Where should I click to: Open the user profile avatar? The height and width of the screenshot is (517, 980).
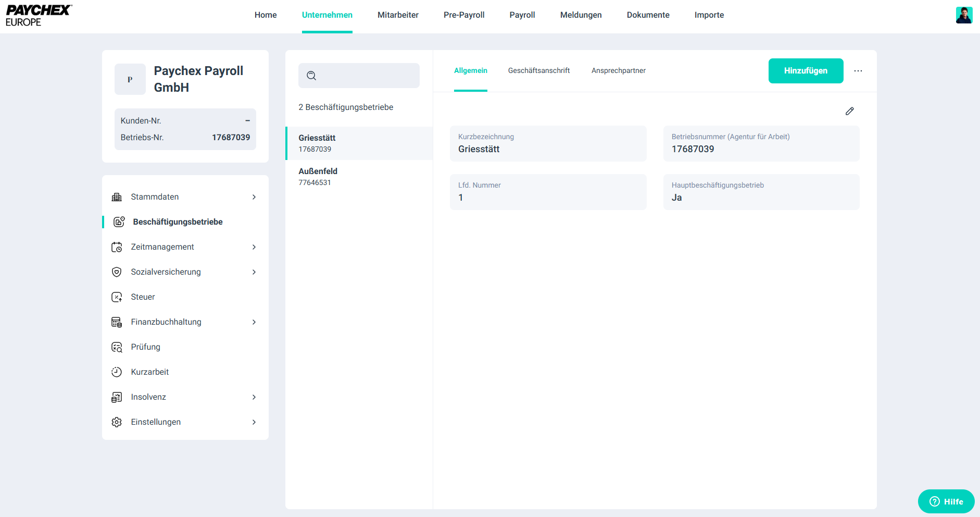964,15
